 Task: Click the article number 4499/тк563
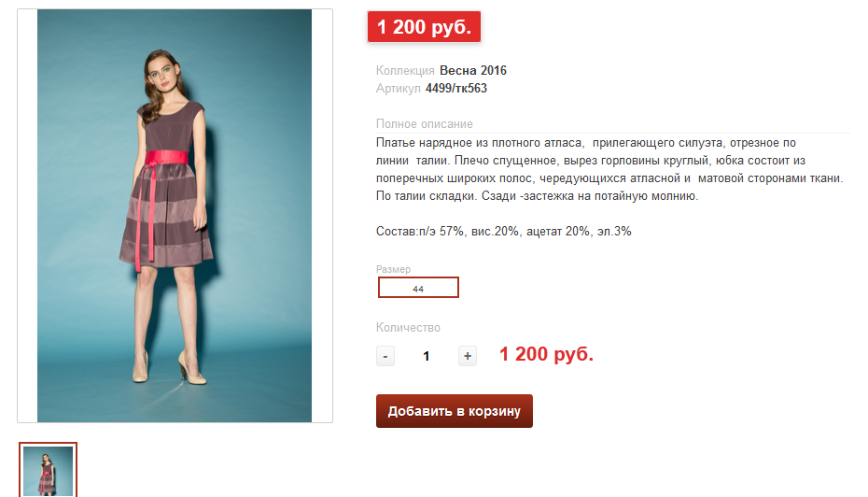coord(456,88)
